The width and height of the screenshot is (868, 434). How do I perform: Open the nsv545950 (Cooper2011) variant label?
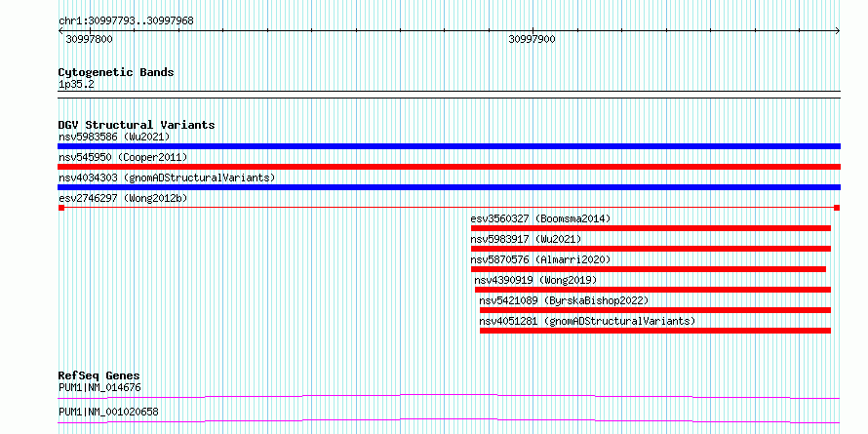click(123, 157)
